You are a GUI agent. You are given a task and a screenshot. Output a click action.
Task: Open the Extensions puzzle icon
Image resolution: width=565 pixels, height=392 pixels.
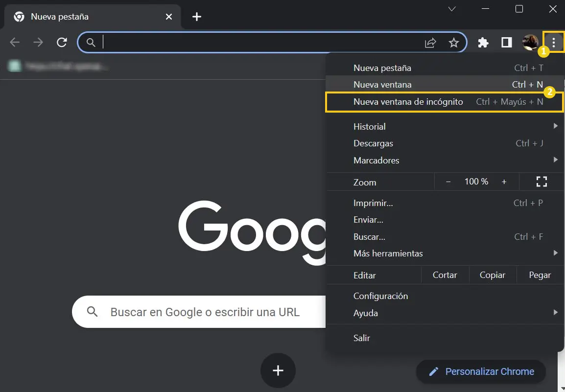point(483,43)
